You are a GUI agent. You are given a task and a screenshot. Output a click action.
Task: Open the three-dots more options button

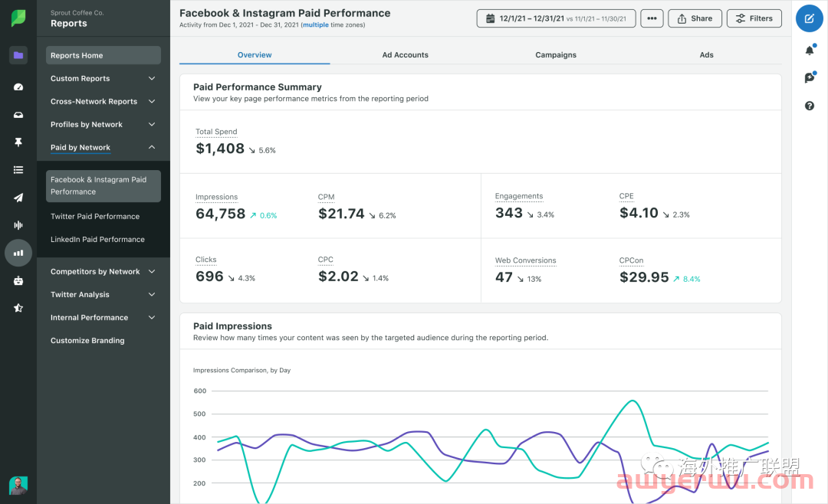point(652,18)
